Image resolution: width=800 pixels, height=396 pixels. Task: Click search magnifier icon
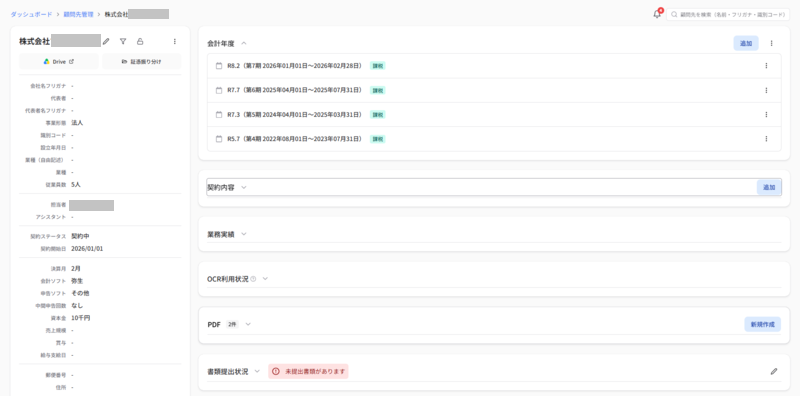coord(674,15)
